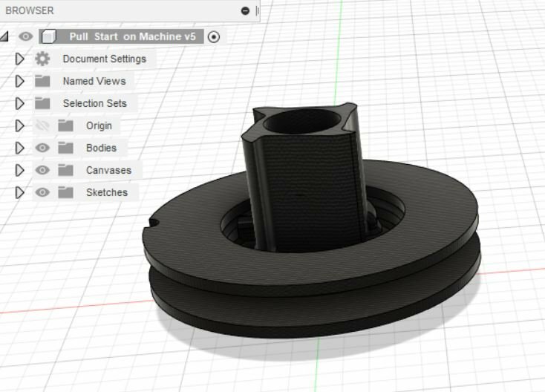Click the Document Settings gear icon

pyautogui.click(x=42, y=59)
